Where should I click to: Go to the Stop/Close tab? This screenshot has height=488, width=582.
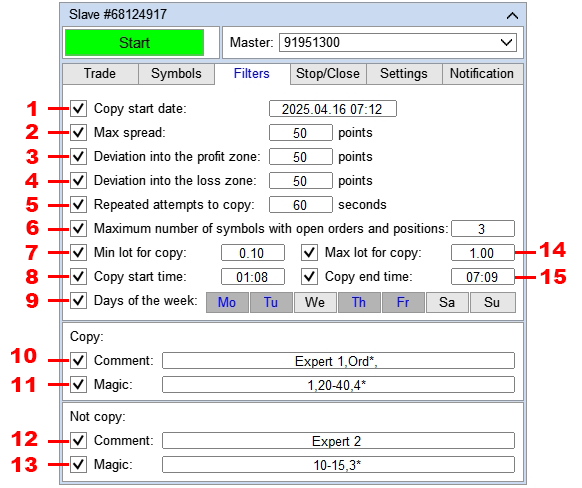(328, 73)
